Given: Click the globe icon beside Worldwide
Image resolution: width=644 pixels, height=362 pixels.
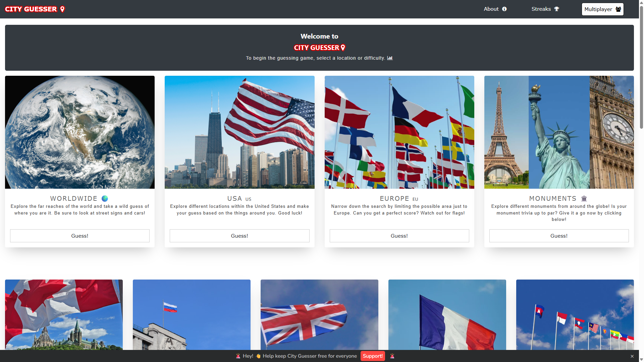Looking at the screenshot, I should 105,198.
